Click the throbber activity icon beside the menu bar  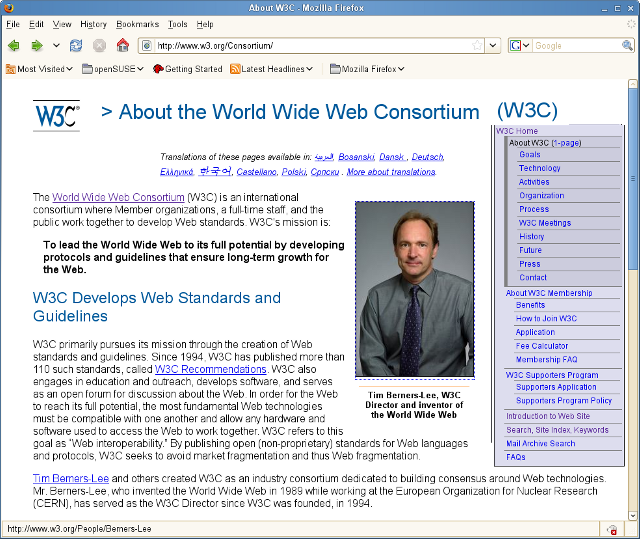click(x=631, y=24)
